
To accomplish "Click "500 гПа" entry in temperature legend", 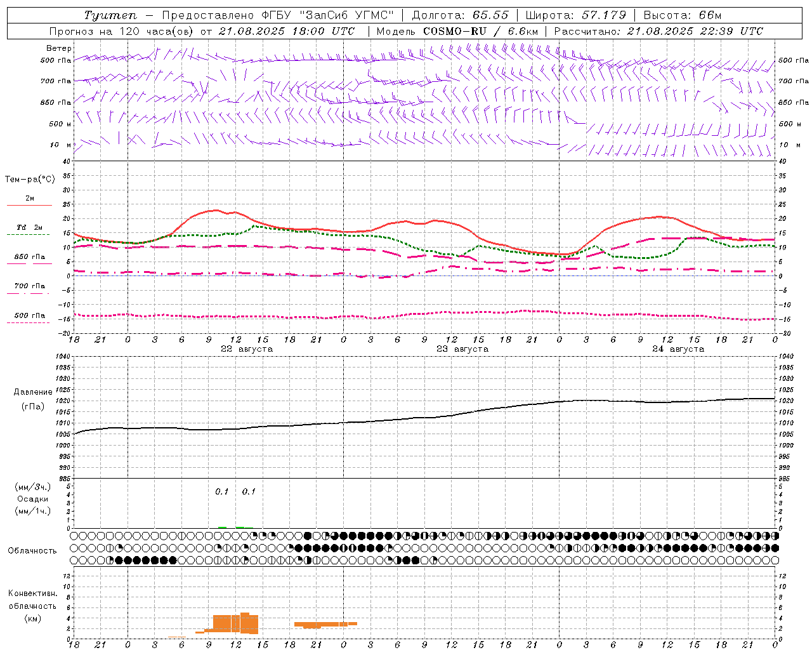I will click(x=29, y=315).
